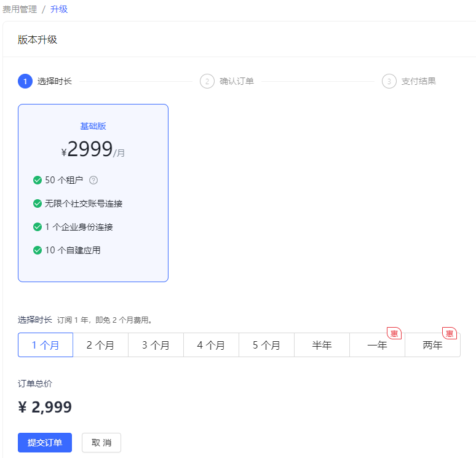Select the 基础版 plan card
This screenshot has height=458, width=476.
(x=93, y=192)
